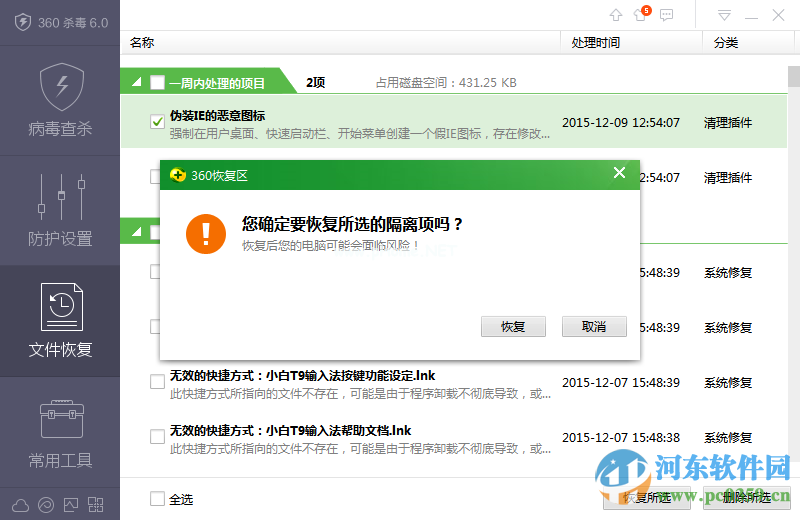The width and height of the screenshot is (800, 520).
Task: Collapse the 一周内处理的项目 group triangle
Action: click(136, 83)
